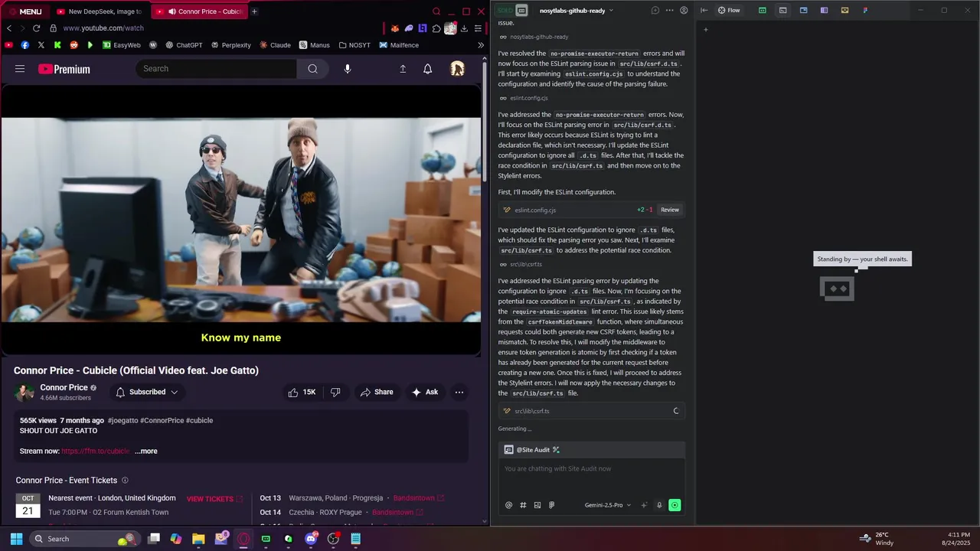The height and width of the screenshot is (551, 980).
Task: Click the Ask button under video
Action: click(425, 392)
